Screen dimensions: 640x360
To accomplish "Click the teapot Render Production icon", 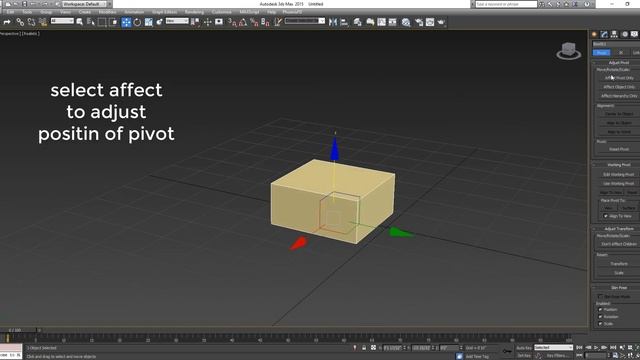I will point(442,22).
